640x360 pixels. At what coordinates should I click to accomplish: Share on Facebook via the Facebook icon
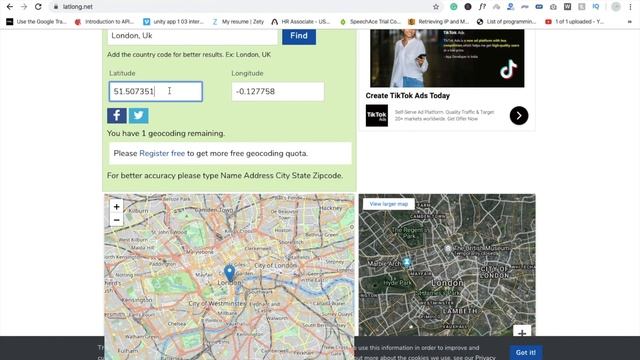click(x=117, y=116)
